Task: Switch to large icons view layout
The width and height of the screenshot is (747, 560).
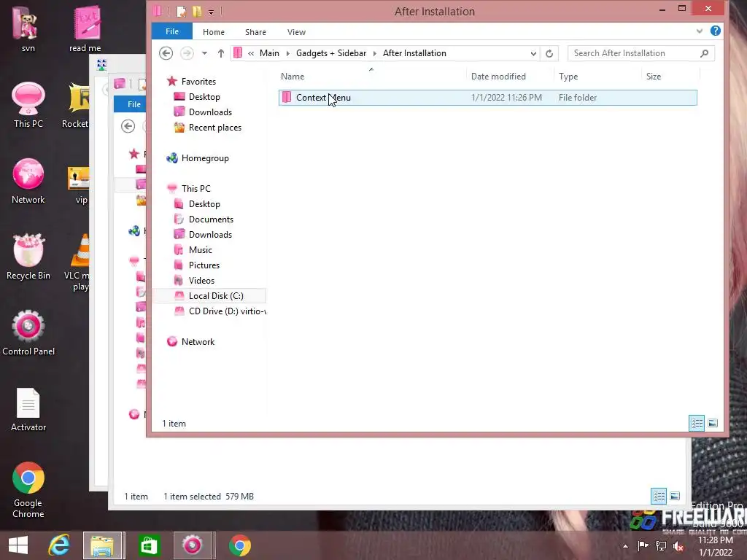Action: (x=712, y=423)
